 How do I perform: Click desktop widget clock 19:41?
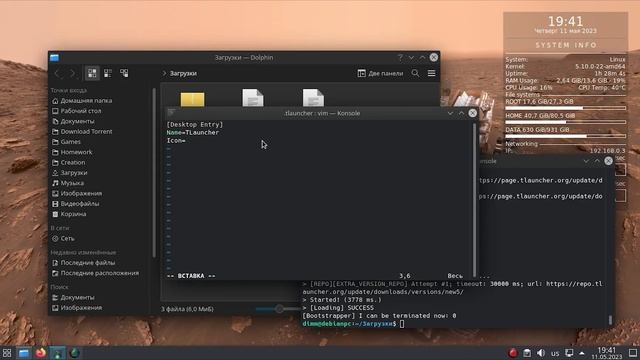tap(565, 21)
